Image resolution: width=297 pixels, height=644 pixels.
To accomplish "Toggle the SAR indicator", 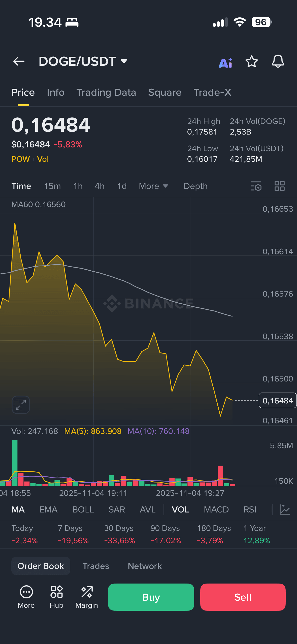I will coord(117,509).
